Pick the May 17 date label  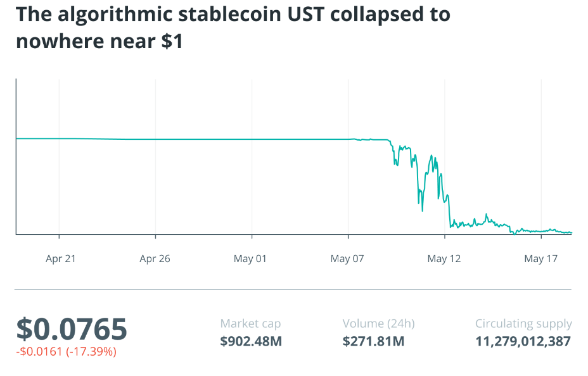click(540, 259)
